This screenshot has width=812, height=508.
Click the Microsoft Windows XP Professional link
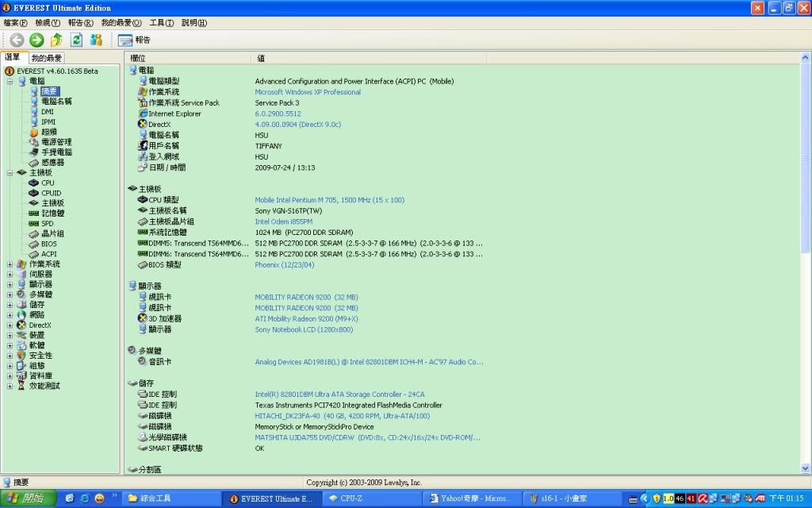pyautogui.click(x=308, y=92)
